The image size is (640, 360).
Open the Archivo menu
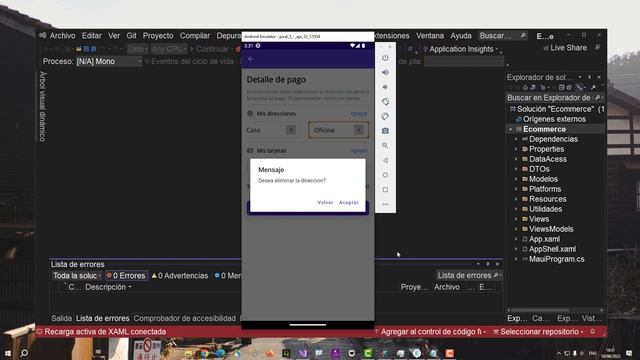click(x=62, y=36)
